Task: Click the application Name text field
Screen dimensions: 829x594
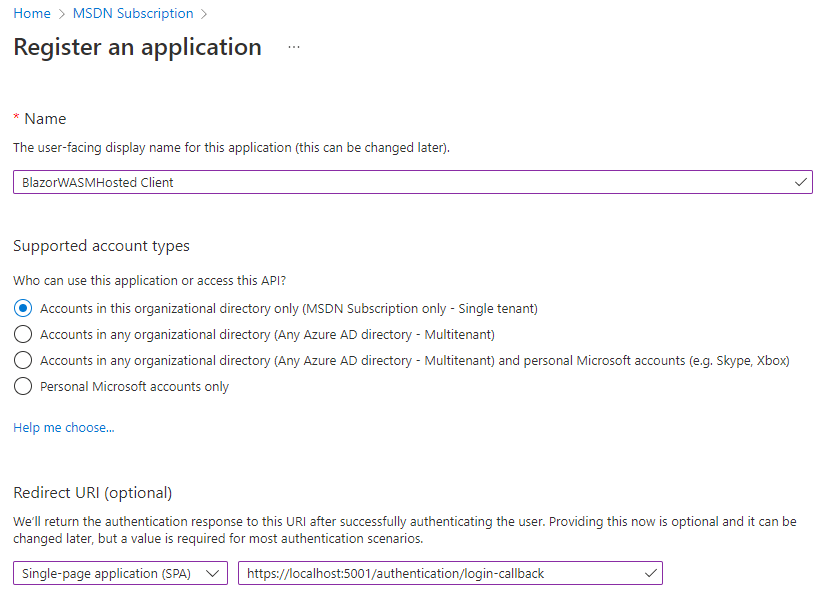Action: click(x=400, y=182)
